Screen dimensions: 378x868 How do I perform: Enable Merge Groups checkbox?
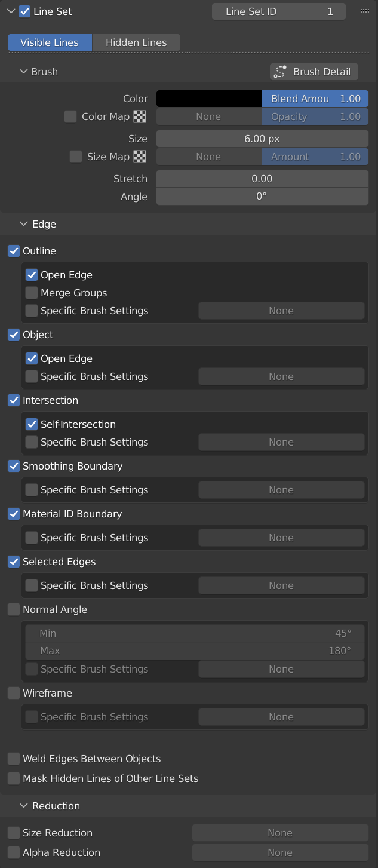(32, 293)
